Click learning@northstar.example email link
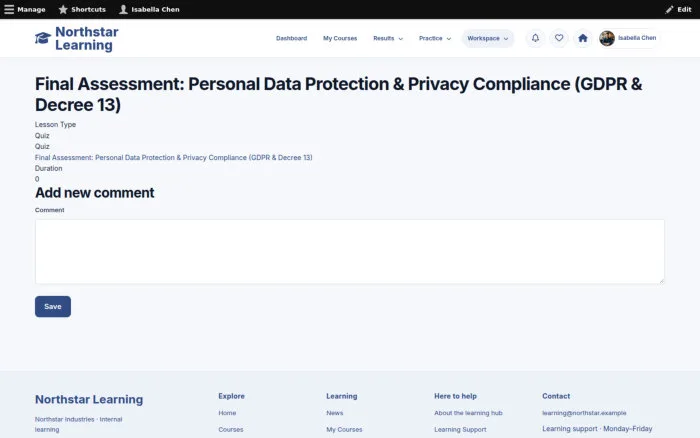 [x=584, y=413]
